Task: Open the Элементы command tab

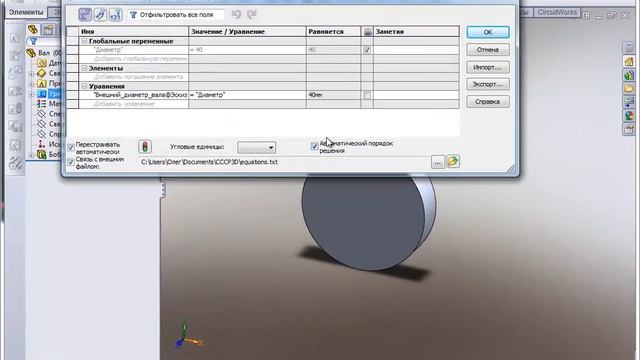Action: pyautogui.click(x=26, y=12)
